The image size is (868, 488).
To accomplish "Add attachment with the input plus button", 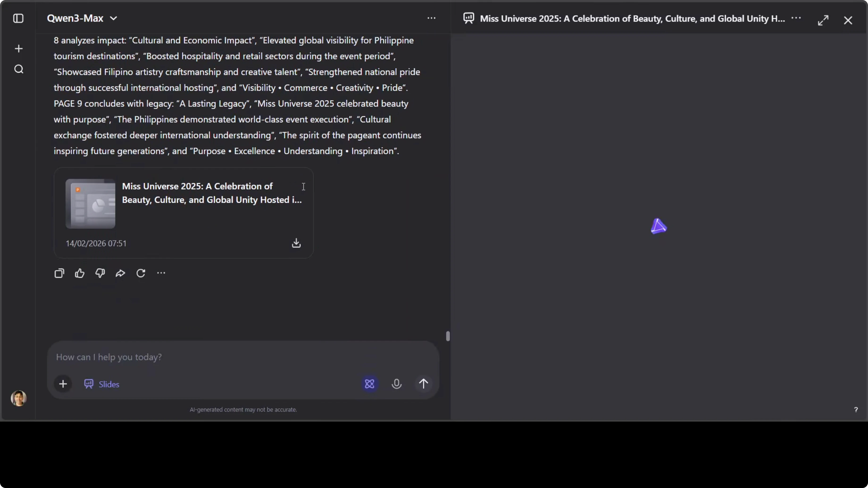I will point(63,384).
